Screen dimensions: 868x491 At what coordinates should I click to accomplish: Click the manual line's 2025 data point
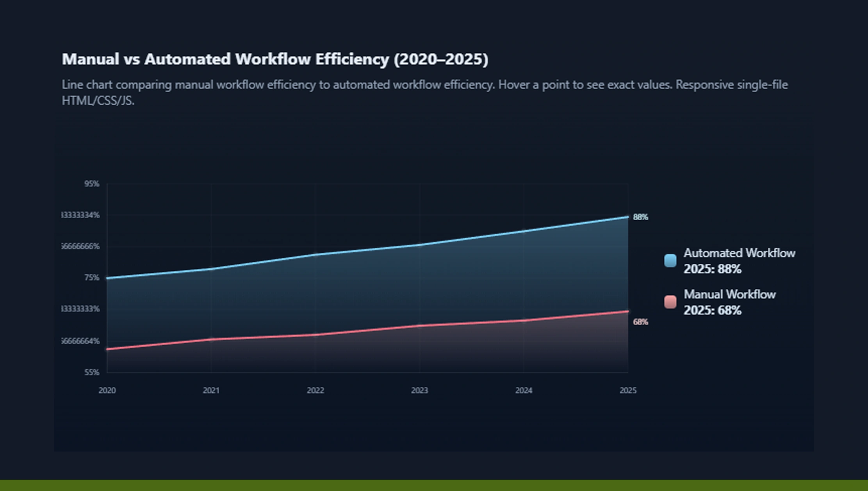628,311
